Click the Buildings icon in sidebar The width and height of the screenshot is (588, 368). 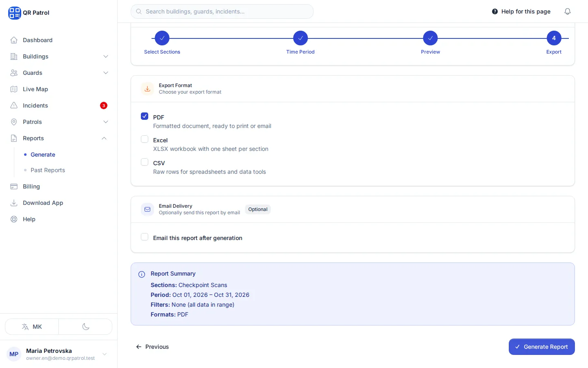[x=14, y=56]
